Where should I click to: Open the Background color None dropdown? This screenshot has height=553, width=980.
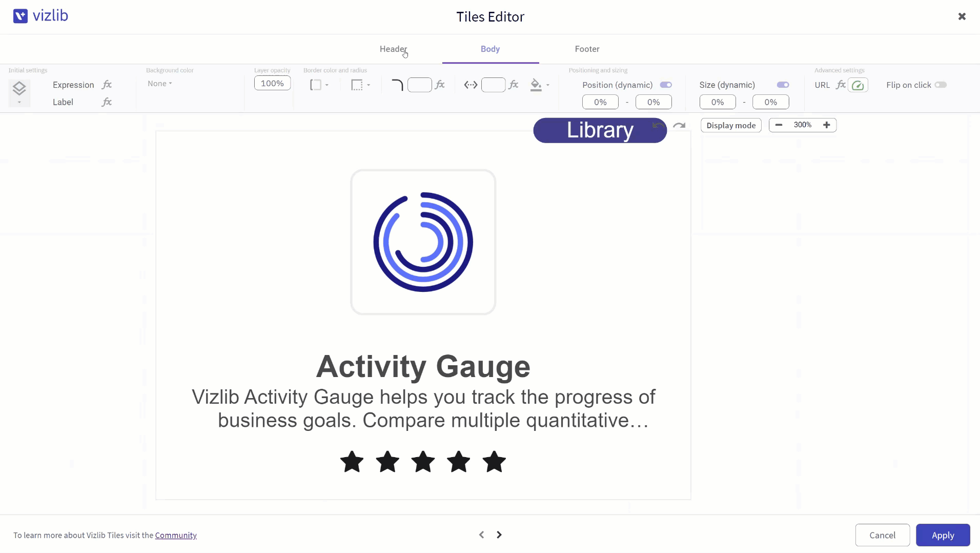point(160,84)
